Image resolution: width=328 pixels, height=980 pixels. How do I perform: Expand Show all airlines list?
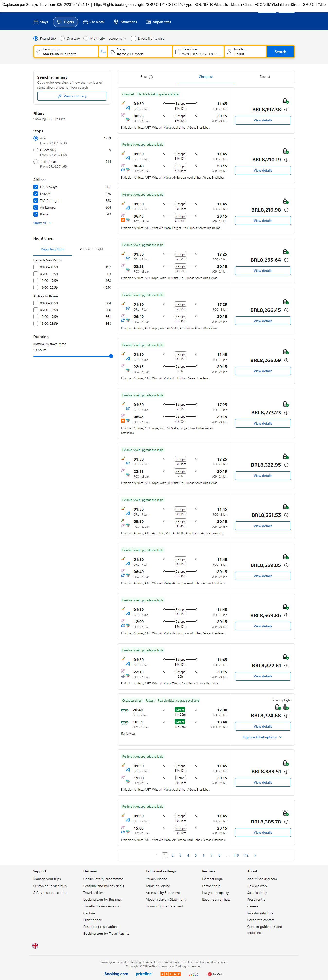tap(42, 223)
